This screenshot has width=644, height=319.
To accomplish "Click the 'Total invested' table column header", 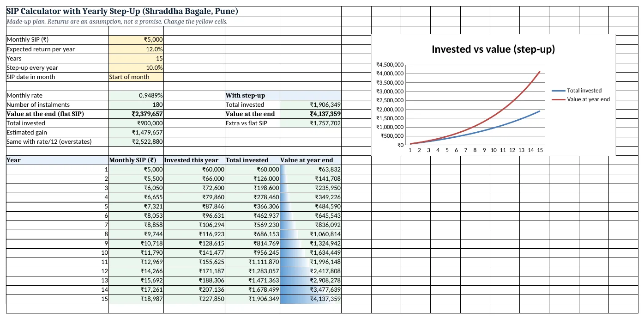I will point(252,160).
